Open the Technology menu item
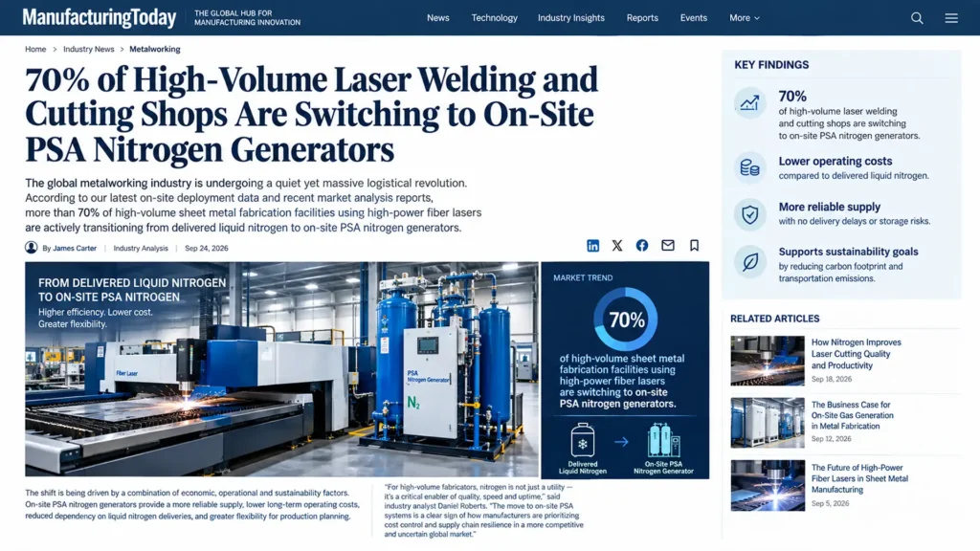This screenshot has width=980, height=551. (495, 18)
